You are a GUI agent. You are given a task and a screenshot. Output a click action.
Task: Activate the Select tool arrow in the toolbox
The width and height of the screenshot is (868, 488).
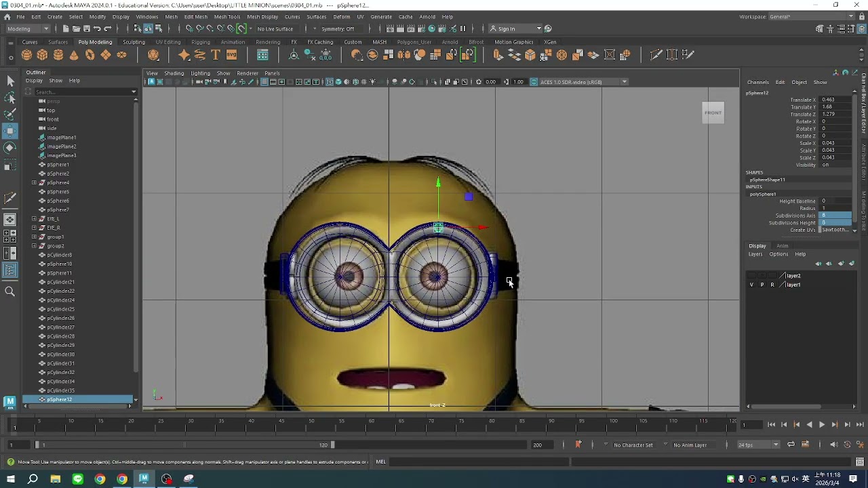click(10, 81)
